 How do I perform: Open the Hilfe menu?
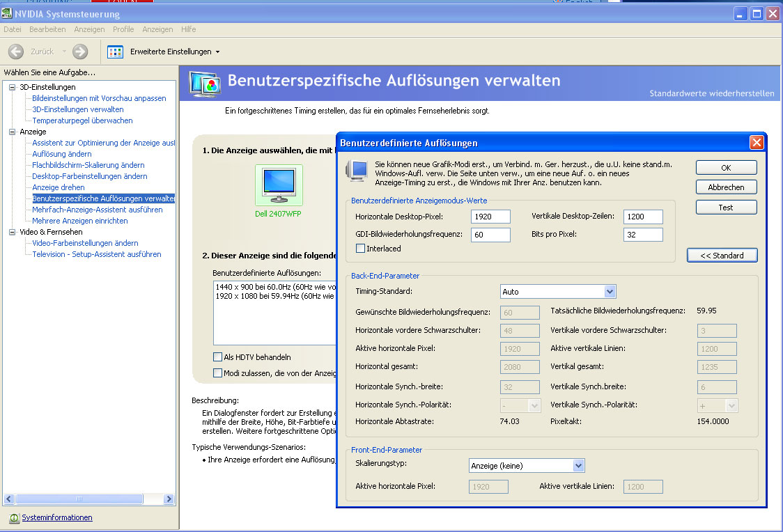pos(188,29)
